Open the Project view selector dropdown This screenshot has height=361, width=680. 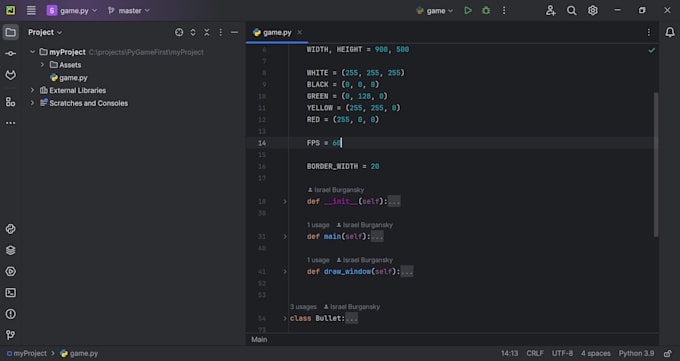45,33
